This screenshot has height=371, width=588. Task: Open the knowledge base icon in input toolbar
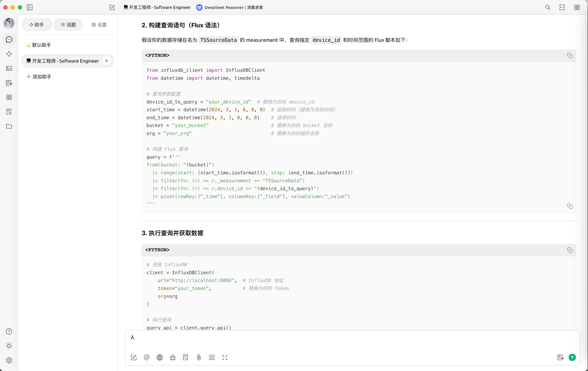click(x=186, y=358)
